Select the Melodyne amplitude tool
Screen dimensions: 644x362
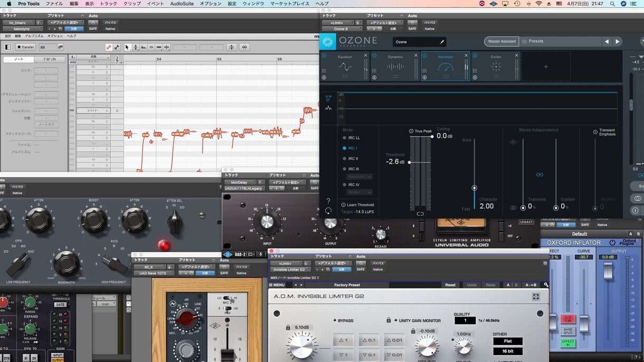click(x=151, y=47)
